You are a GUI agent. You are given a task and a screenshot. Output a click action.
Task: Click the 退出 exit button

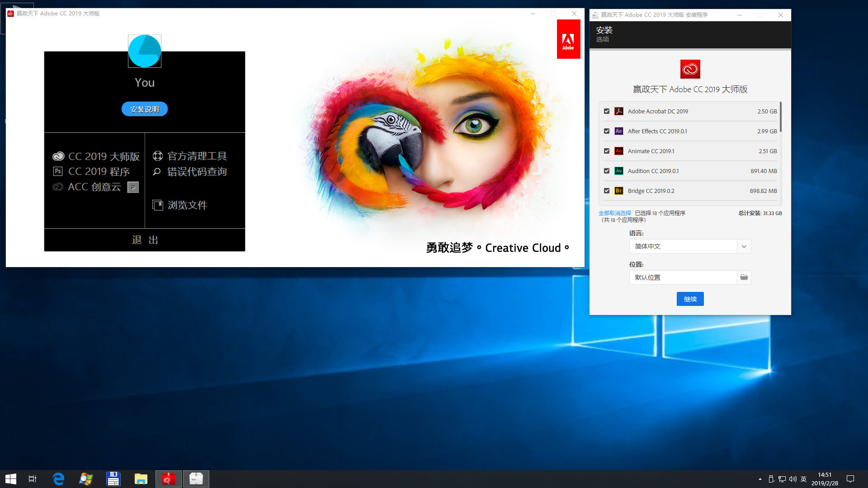pyautogui.click(x=145, y=240)
